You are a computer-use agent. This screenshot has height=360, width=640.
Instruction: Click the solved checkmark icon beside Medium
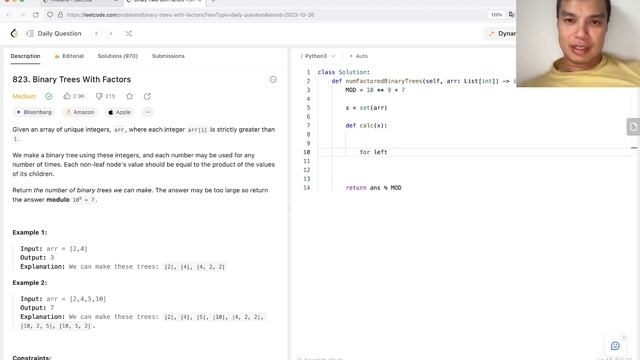click(x=49, y=96)
